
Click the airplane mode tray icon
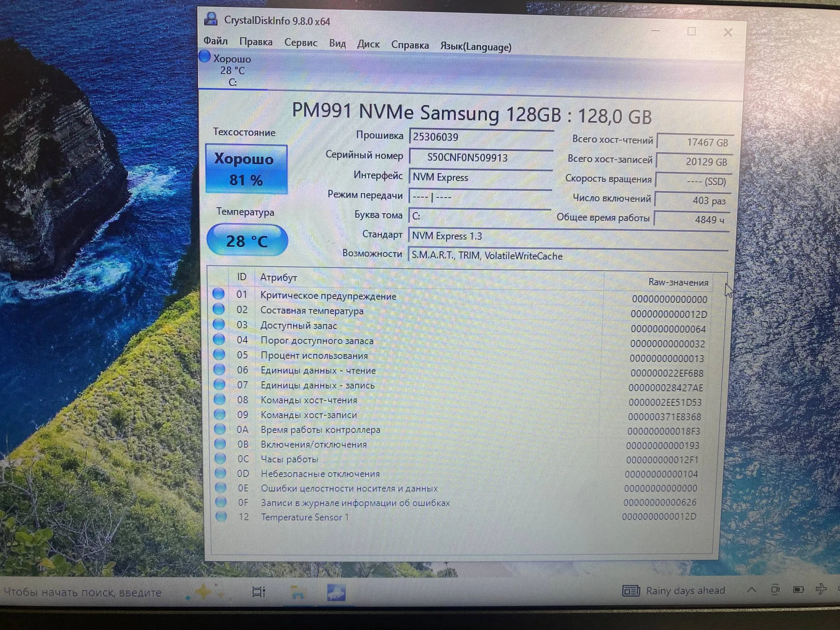click(x=822, y=589)
